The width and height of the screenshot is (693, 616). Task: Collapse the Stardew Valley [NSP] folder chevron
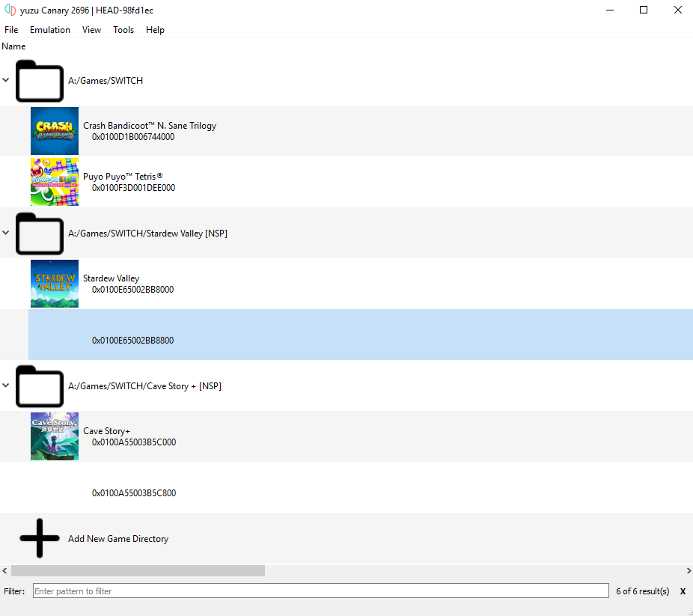(6, 233)
